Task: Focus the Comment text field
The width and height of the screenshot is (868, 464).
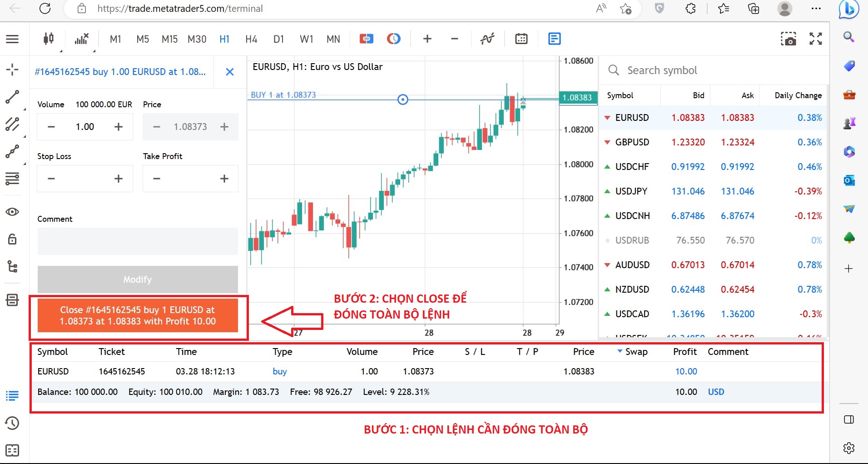Action: (138, 241)
